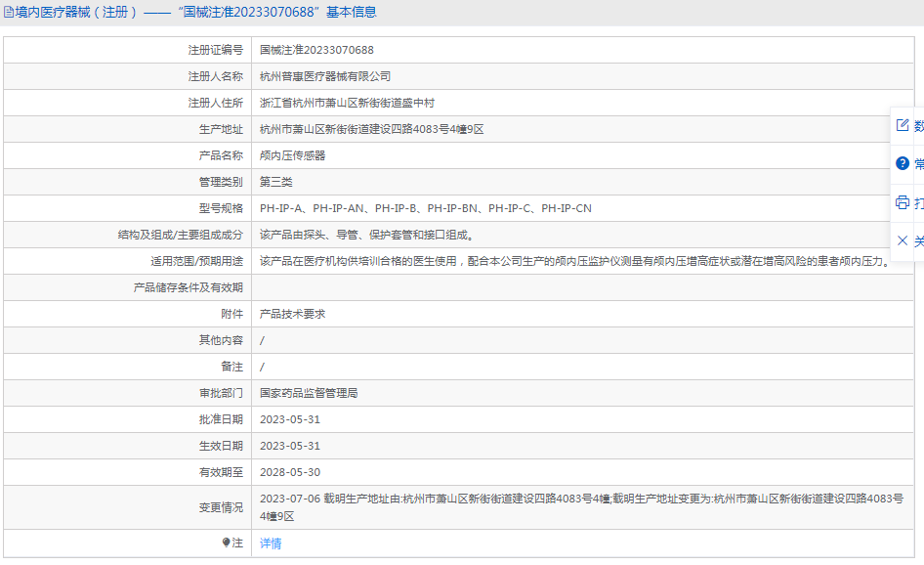This screenshot has width=924, height=565.
Task: Click the X close icon in side panel
Action: coord(903,240)
